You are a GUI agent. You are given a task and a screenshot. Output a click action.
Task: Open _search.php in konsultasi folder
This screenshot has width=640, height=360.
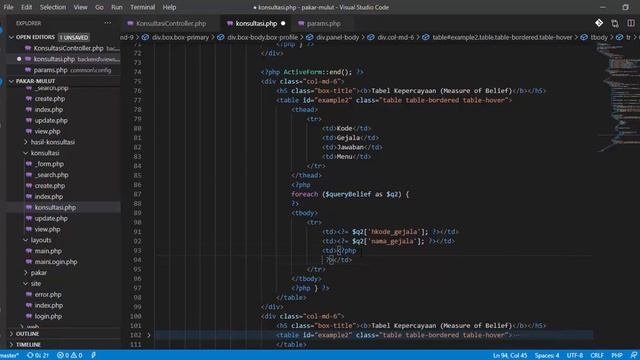point(51,175)
